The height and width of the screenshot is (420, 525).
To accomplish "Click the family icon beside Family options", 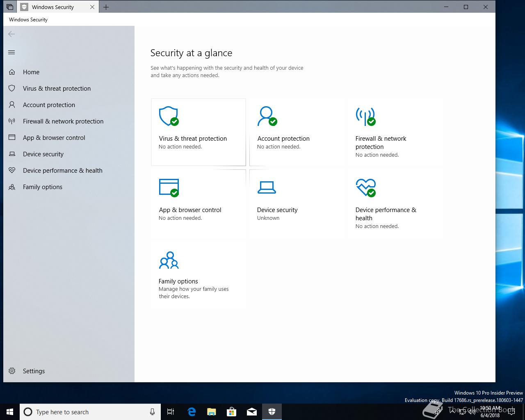I will click(x=12, y=187).
